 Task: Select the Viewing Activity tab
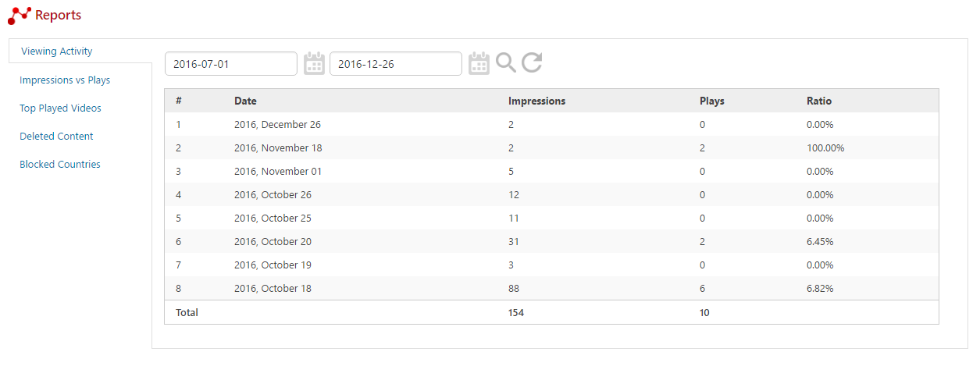click(x=57, y=52)
